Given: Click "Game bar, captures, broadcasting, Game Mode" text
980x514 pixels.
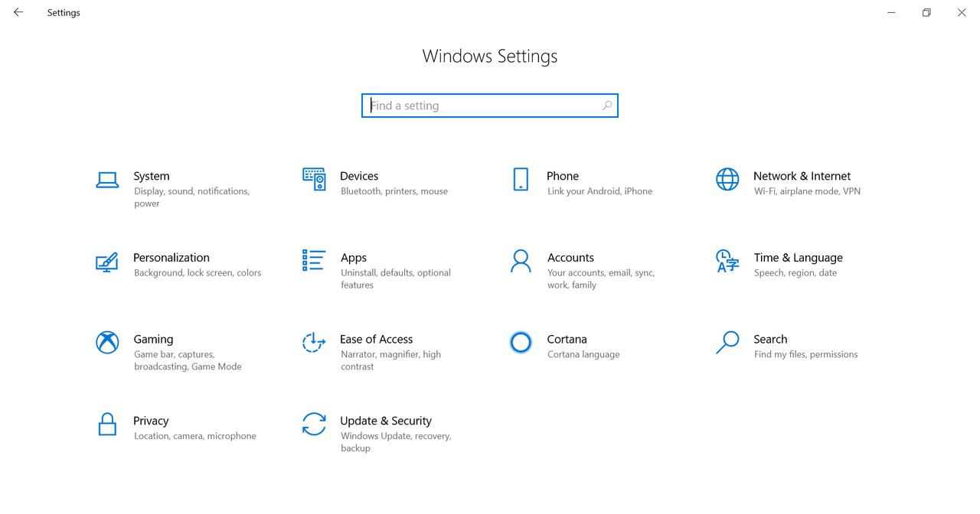Looking at the screenshot, I should tap(188, 360).
